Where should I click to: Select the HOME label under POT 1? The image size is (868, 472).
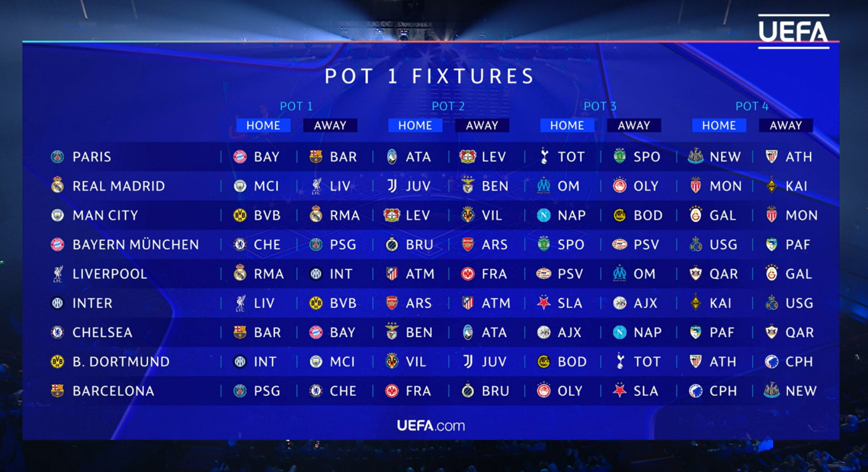point(263,126)
